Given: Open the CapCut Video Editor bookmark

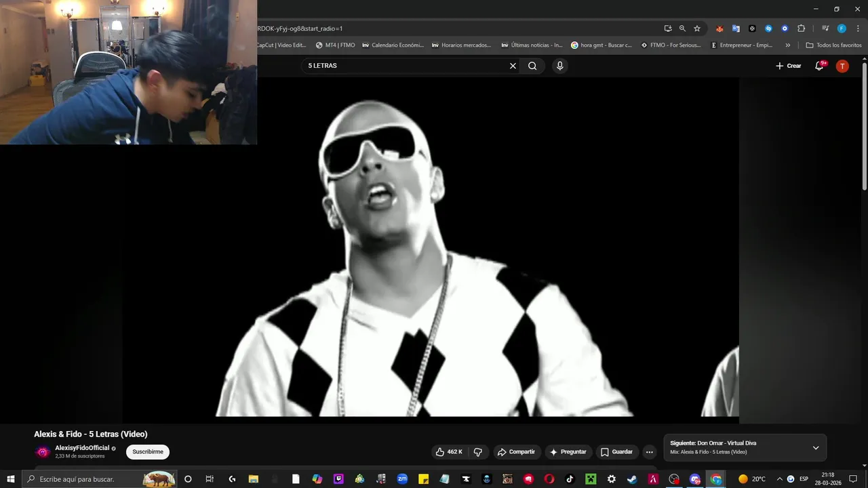Looking at the screenshot, I should [282, 45].
